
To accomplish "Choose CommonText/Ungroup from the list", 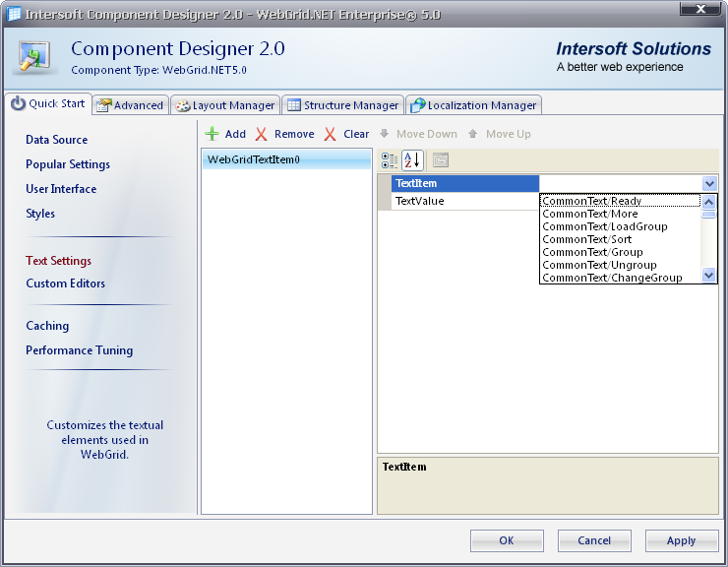I will coord(621,265).
